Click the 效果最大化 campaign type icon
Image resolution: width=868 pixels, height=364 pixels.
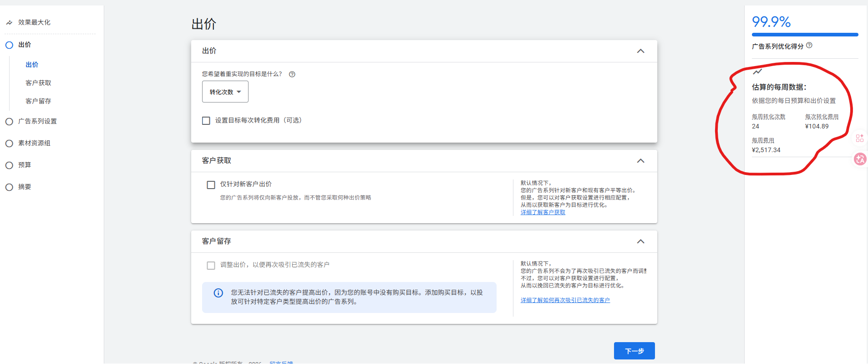9,22
